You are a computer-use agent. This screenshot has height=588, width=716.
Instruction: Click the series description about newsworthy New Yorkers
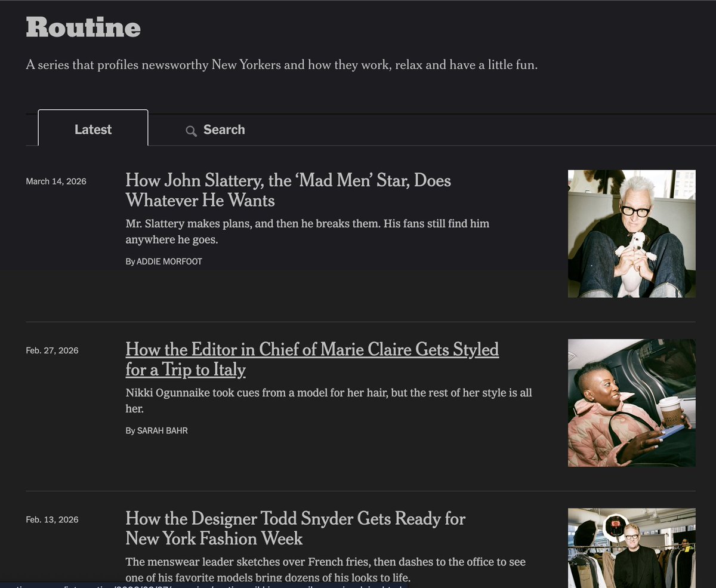pos(282,64)
